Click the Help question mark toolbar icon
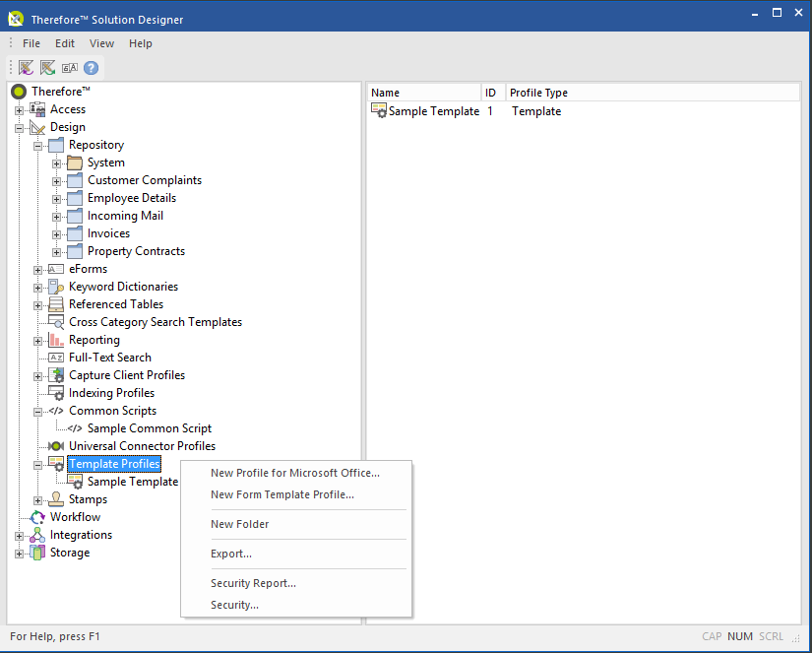Screen dimensions: 812x653 (91, 67)
